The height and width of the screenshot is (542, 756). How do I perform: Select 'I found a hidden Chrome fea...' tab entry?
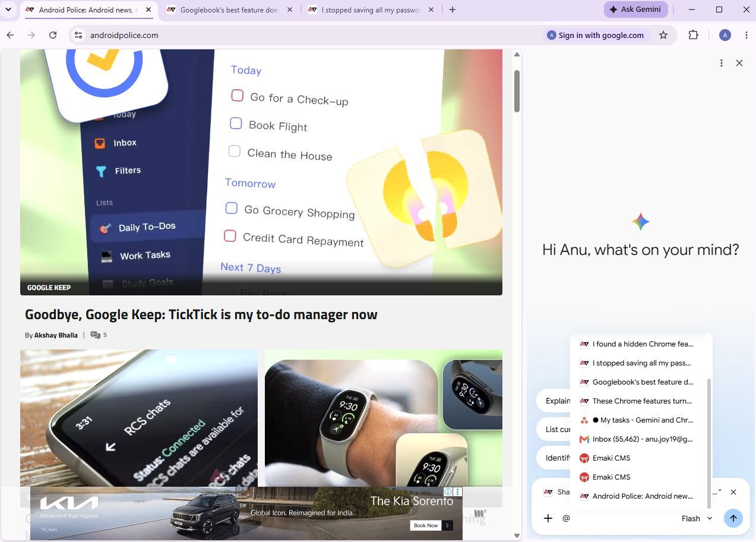tap(640, 344)
